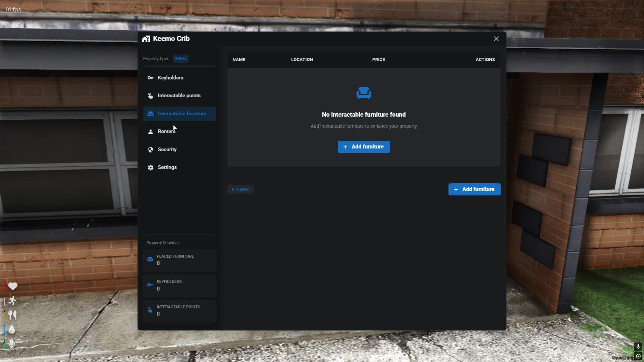Click the Interactable points hand icon
The image size is (644, 362).
(150, 96)
